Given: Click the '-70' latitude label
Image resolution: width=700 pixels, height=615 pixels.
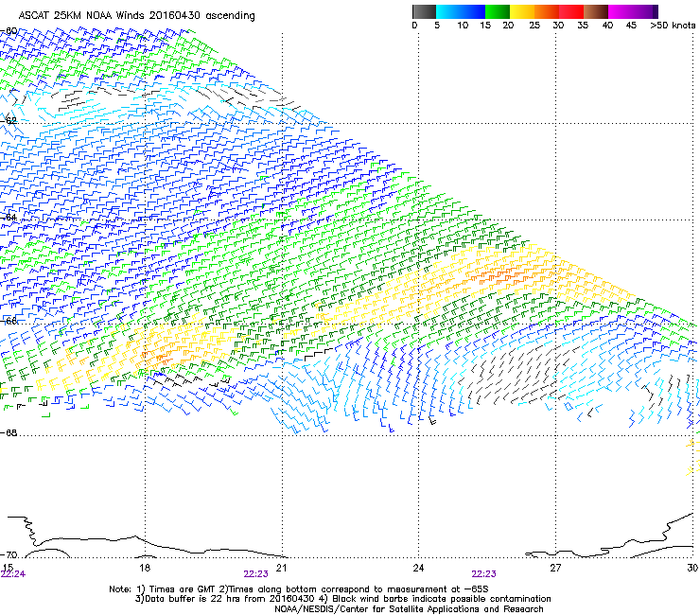Looking at the screenshot, I should point(9,555).
